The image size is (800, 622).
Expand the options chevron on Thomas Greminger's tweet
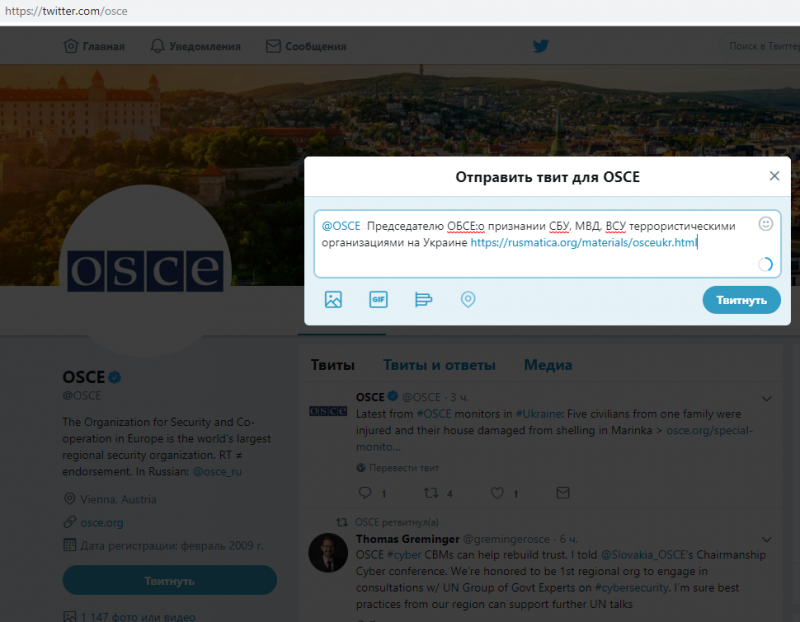click(x=766, y=539)
